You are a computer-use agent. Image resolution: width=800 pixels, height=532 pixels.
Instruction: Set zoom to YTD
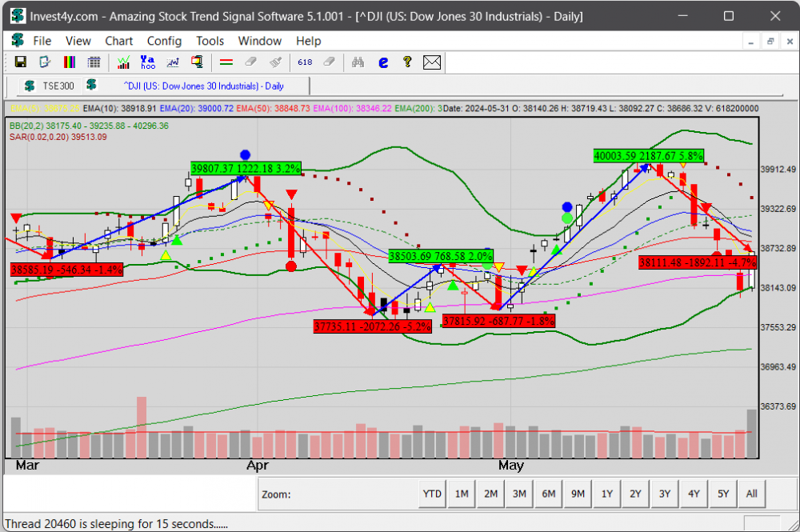(432, 494)
